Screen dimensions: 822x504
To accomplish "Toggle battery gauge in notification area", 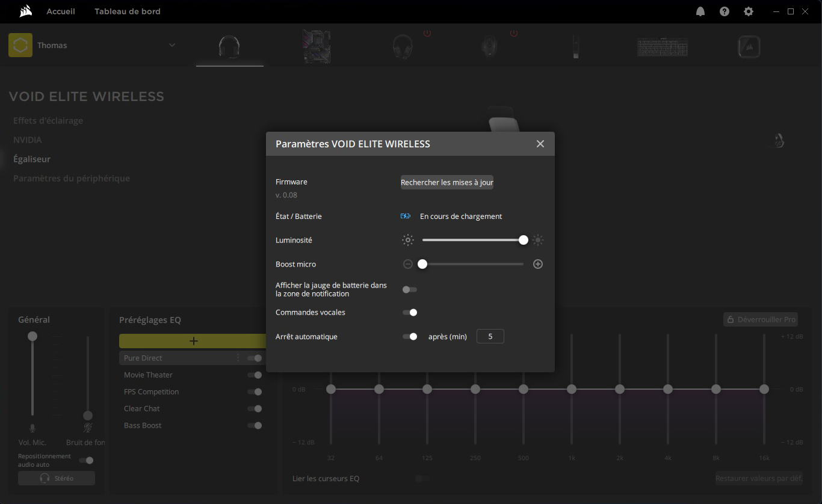I will click(x=410, y=289).
